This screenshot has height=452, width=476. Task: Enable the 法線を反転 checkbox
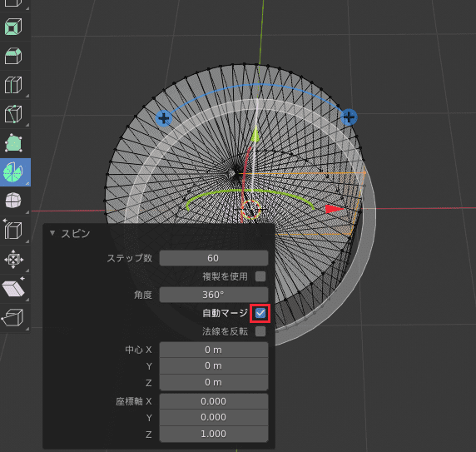pos(260,331)
